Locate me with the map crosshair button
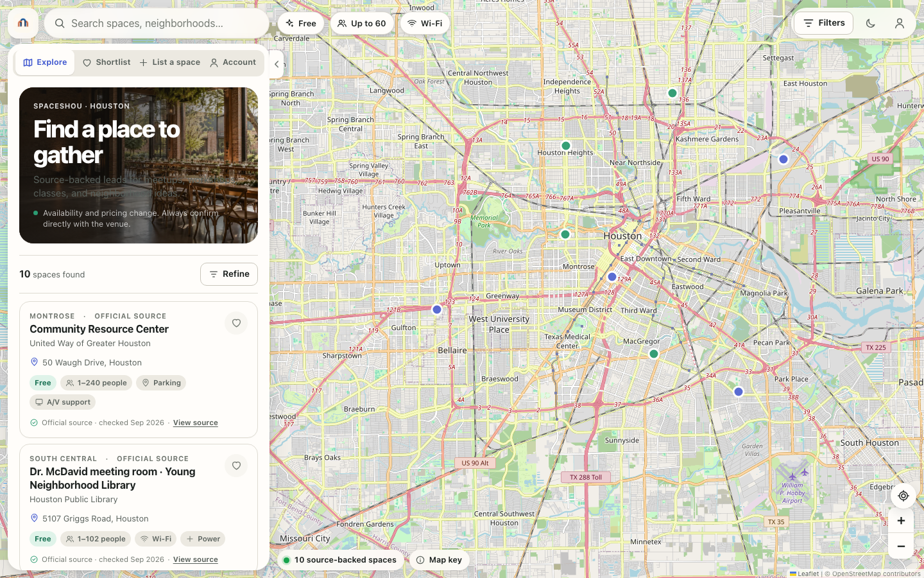Image resolution: width=924 pixels, height=578 pixels. coord(903,496)
